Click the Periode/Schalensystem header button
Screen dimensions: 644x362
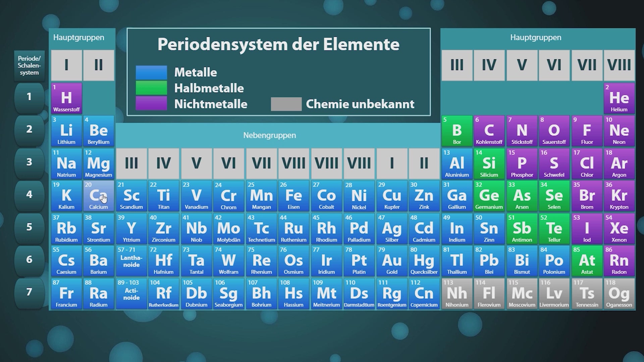pyautogui.click(x=29, y=66)
